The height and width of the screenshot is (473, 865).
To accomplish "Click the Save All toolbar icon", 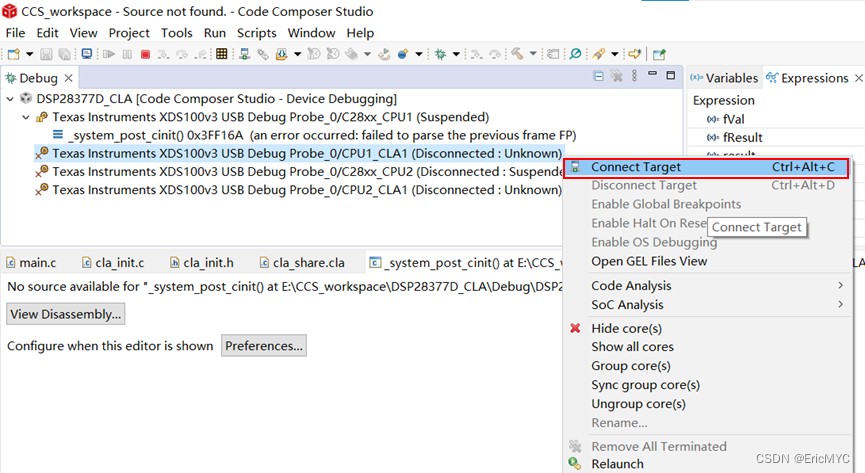I will pos(65,54).
